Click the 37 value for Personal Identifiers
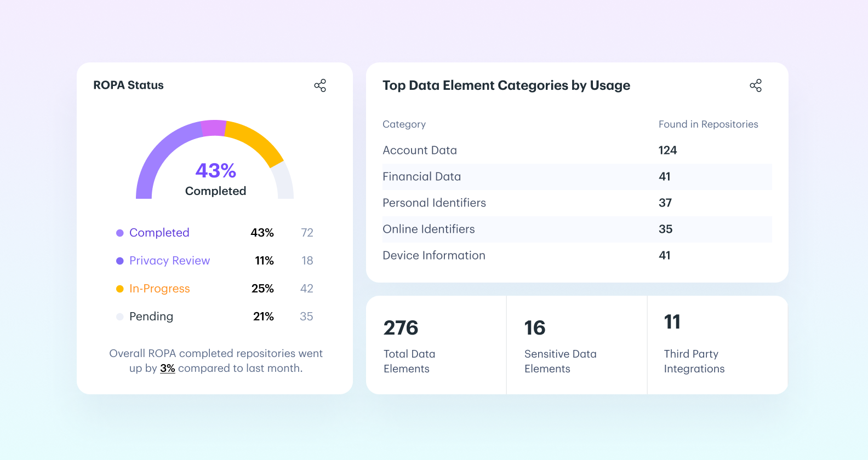The height and width of the screenshot is (460, 868). [x=665, y=203]
